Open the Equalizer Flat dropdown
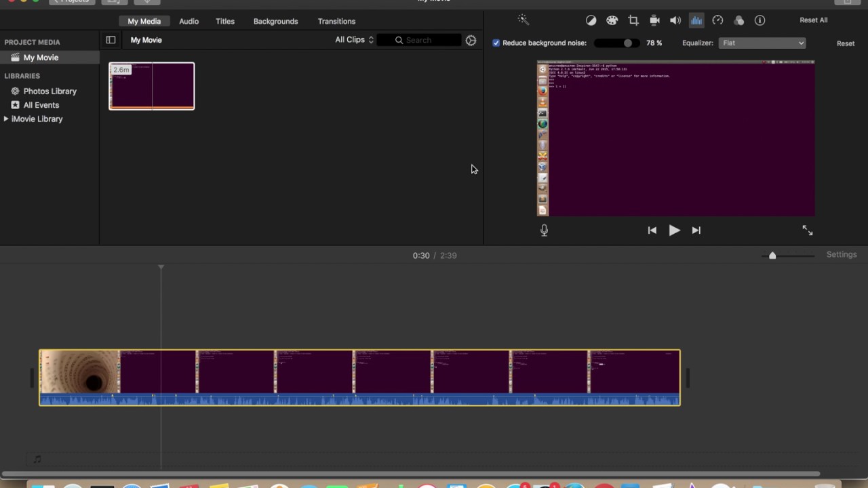The width and height of the screenshot is (868, 488). coord(762,43)
